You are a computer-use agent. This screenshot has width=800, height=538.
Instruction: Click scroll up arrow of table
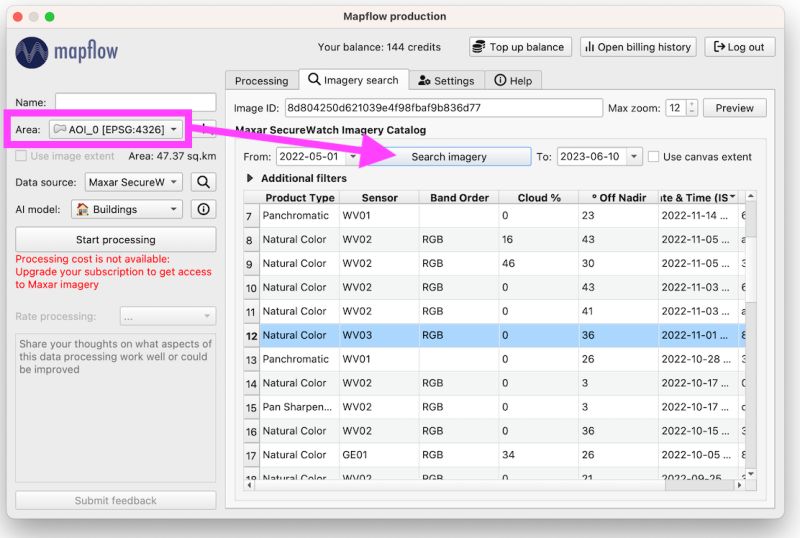click(751, 196)
